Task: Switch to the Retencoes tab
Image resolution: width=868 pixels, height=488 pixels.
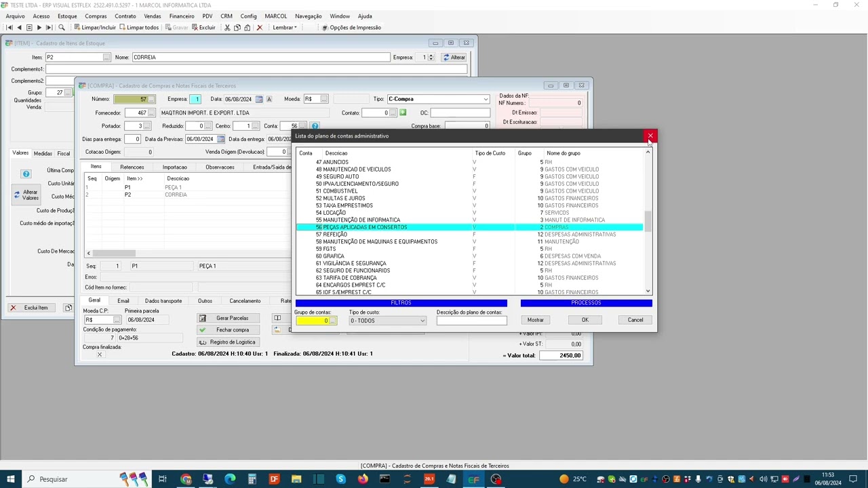Action: click(x=132, y=167)
